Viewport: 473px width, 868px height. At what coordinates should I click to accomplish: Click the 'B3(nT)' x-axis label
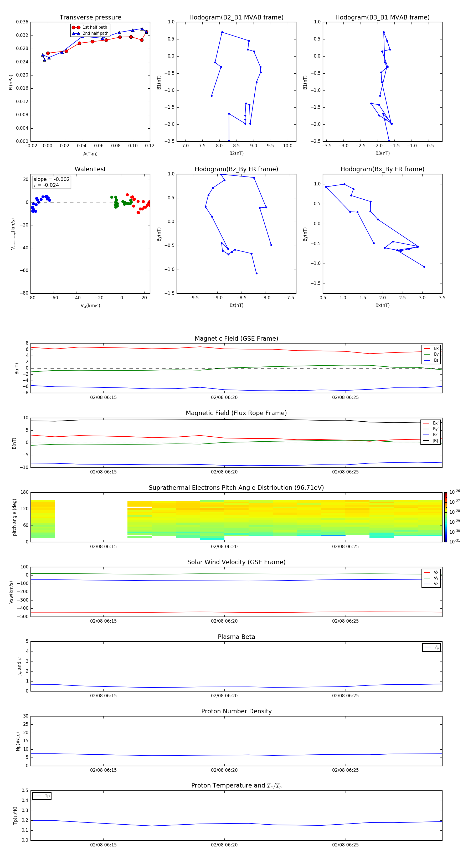point(382,153)
